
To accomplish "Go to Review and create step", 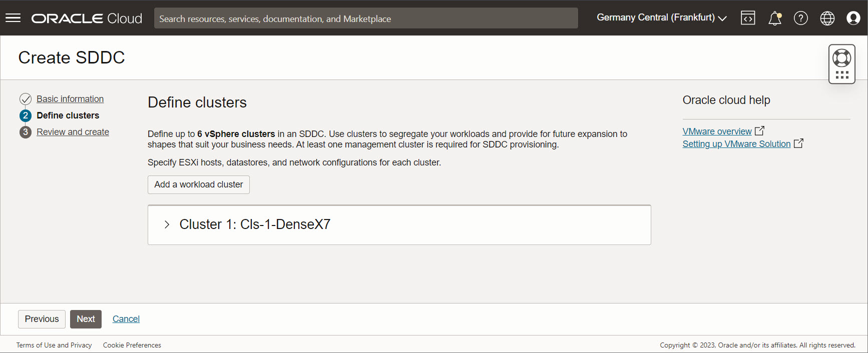I will [73, 132].
